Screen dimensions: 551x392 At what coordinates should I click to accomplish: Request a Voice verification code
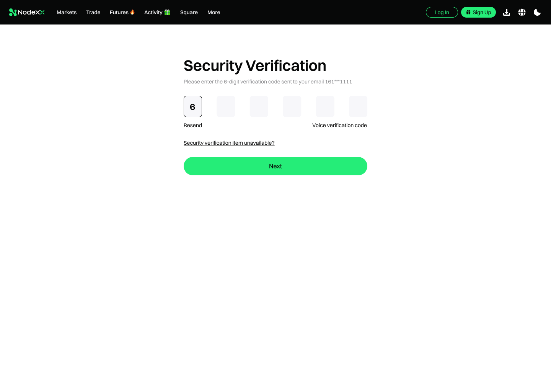[x=339, y=125]
